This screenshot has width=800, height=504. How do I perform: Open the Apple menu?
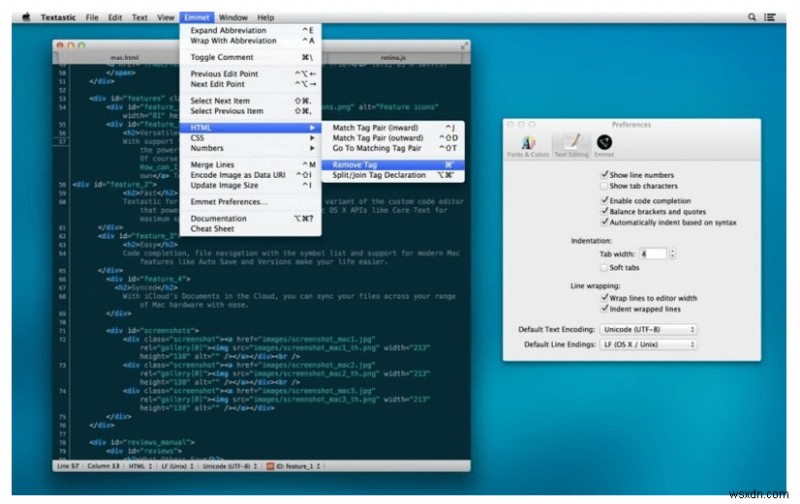[x=26, y=17]
